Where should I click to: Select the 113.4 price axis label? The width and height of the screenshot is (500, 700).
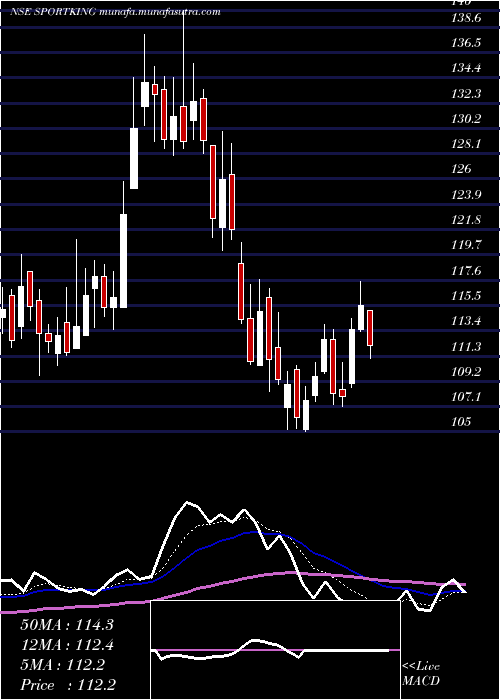pyautogui.click(x=466, y=321)
